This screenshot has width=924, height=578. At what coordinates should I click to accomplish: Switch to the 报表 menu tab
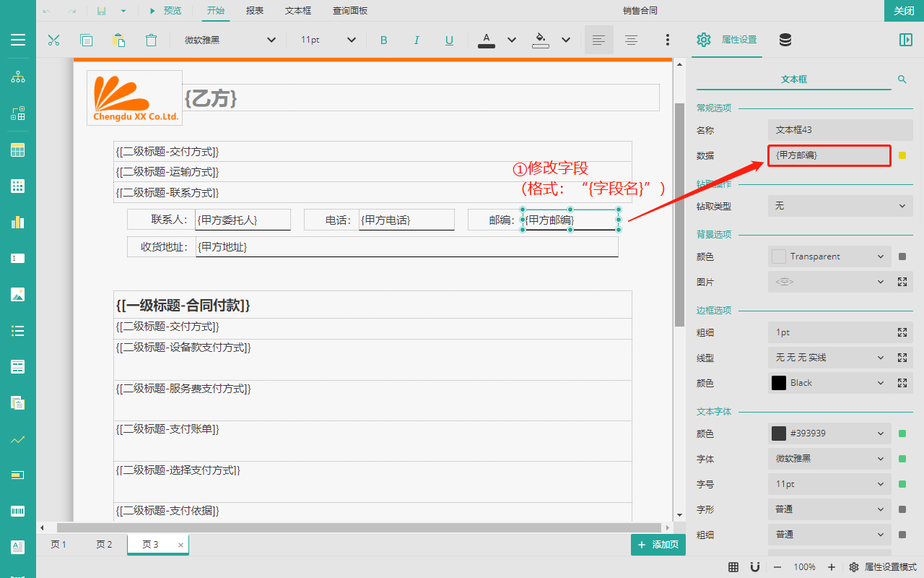coord(254,11)
